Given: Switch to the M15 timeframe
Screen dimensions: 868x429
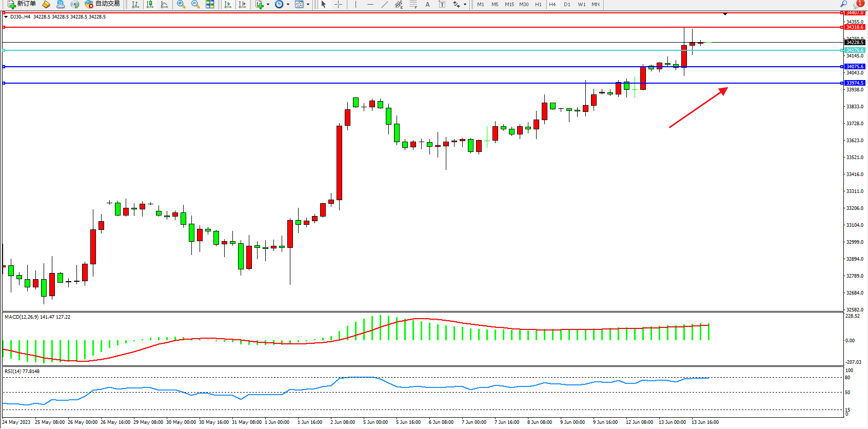Looking at the screenshot, I should click(x=509, y=4).
